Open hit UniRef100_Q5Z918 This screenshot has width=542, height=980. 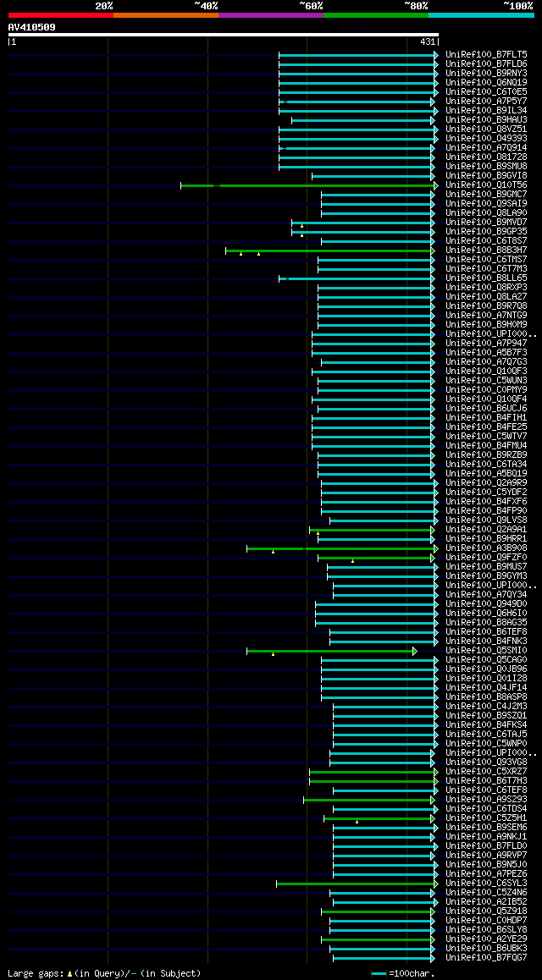click(x=486, y=911)
